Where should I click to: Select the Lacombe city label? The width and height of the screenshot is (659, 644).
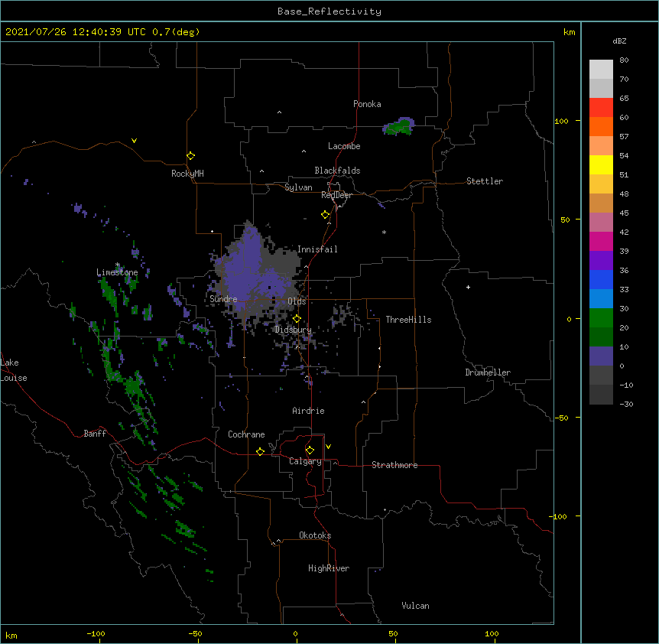(x=344, y=146)
